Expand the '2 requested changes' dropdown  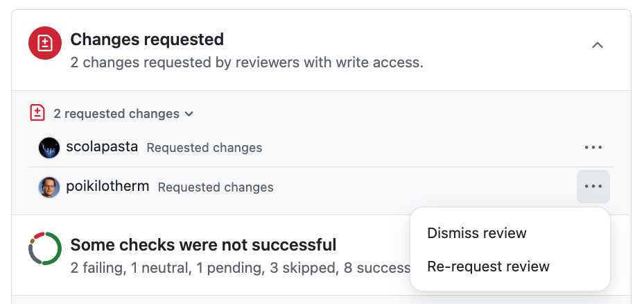coord(116,114)
